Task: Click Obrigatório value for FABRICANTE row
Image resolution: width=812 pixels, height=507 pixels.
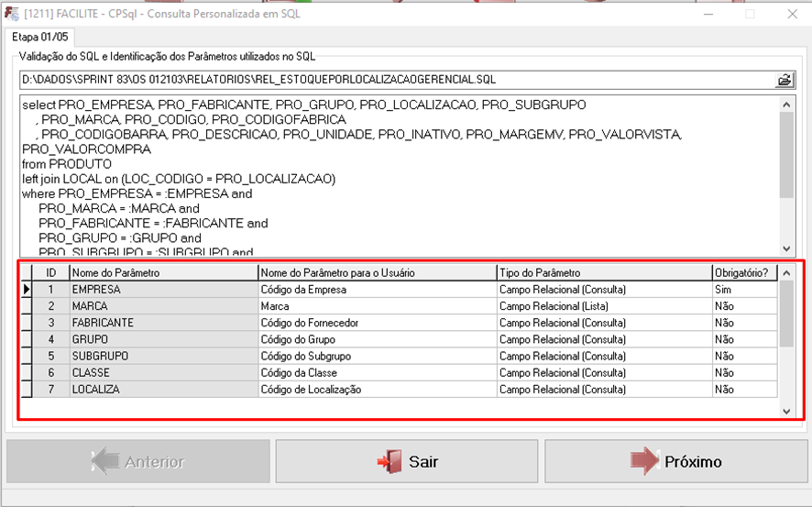Action: click(x=743, y=323)
